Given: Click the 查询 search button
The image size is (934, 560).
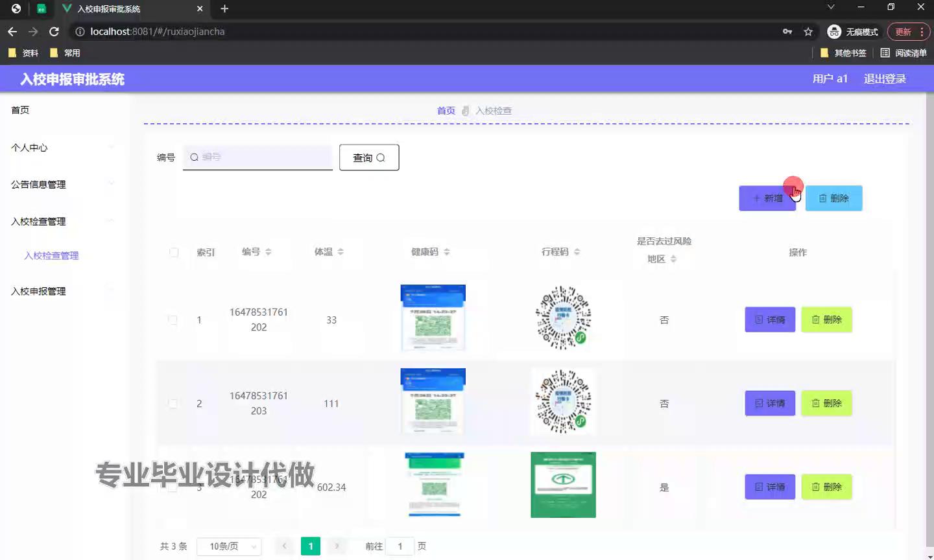Looking at the screenshot, I should click(368, 157).
